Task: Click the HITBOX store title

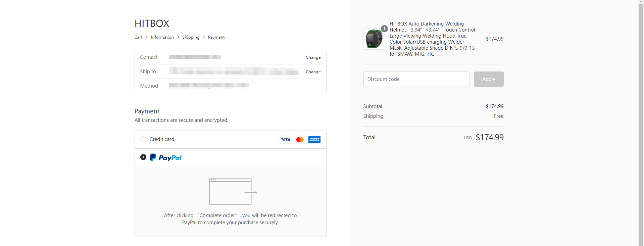Action: click(152, 23)
